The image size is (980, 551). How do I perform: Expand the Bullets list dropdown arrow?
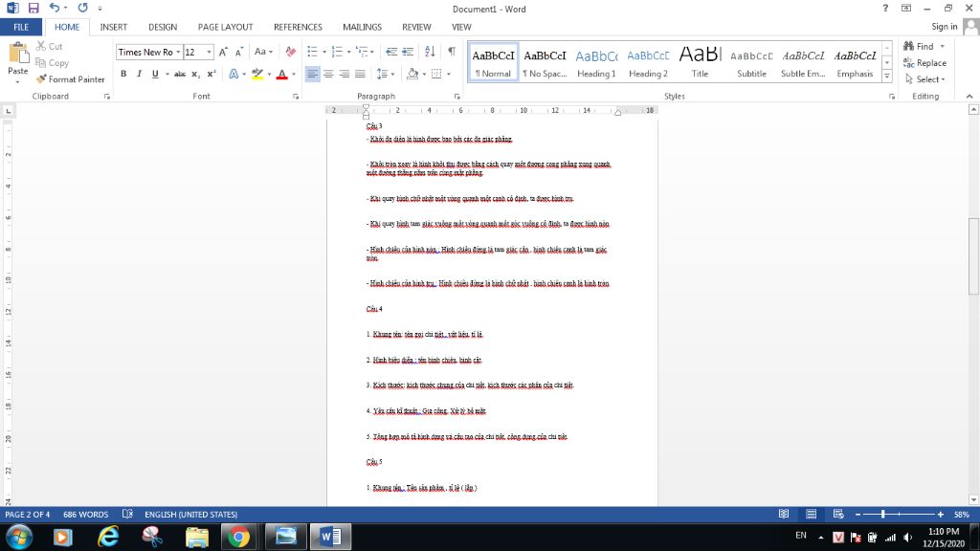[324, 52]
